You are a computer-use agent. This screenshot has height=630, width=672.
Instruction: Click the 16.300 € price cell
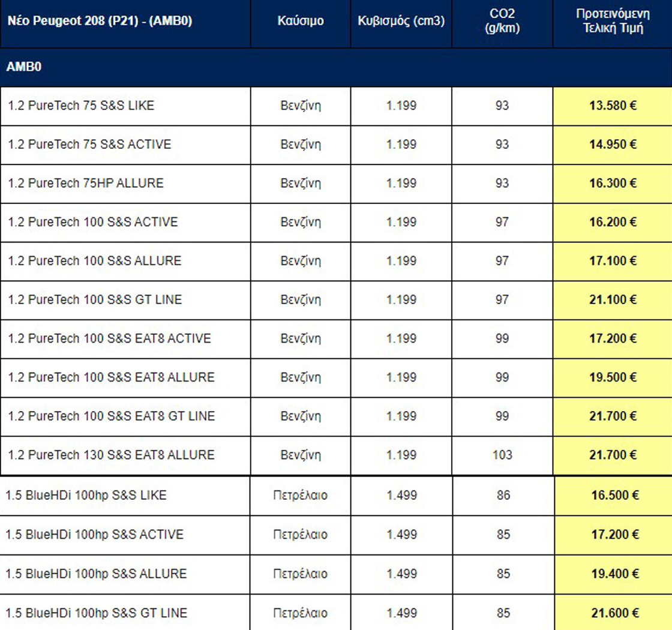coord(613,183)
